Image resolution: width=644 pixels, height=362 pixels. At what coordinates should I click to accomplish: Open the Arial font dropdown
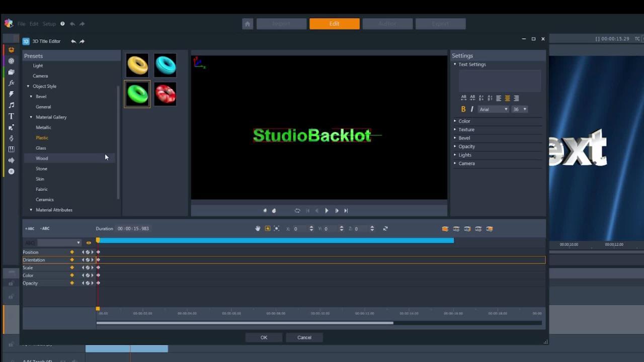[493, 109]
